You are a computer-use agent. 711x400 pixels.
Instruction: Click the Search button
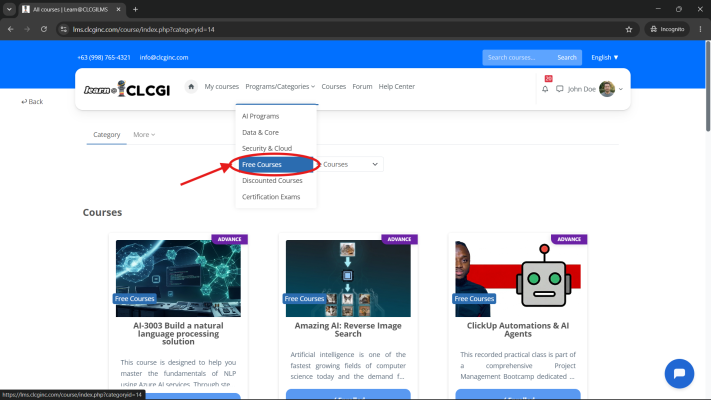(x=567, y=58)
